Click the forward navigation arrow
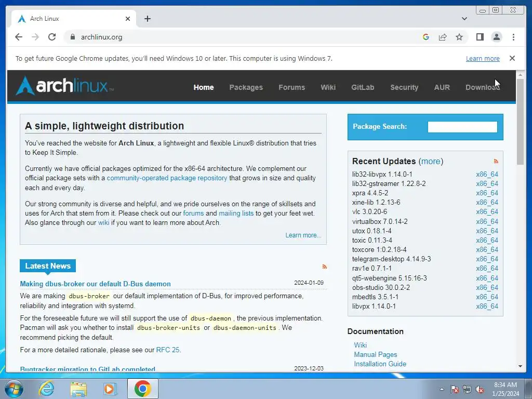The height and width of the screenshot is (399, 532). 35,37
